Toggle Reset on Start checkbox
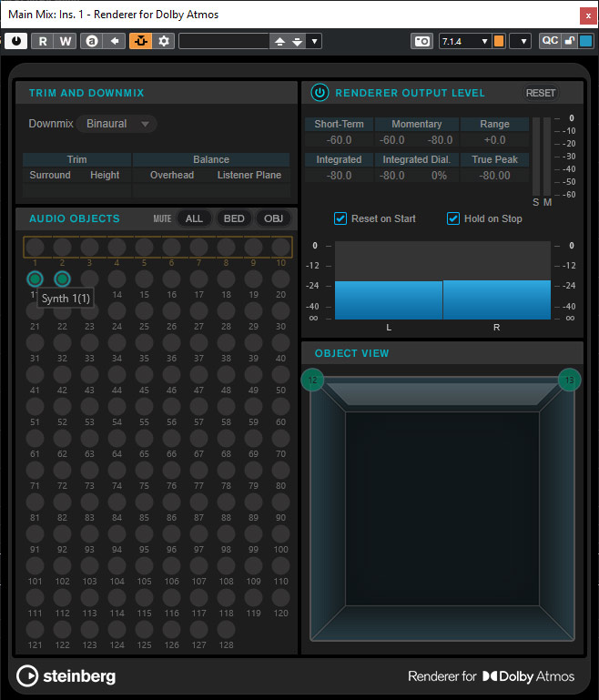The height and width of the screenshot is (700, 599). (340, 218)
